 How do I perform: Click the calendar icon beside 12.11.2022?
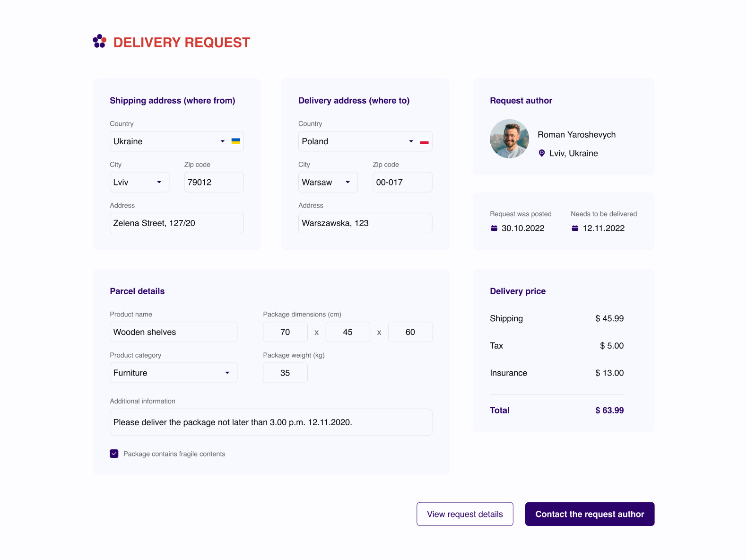(x=575, y=228)
